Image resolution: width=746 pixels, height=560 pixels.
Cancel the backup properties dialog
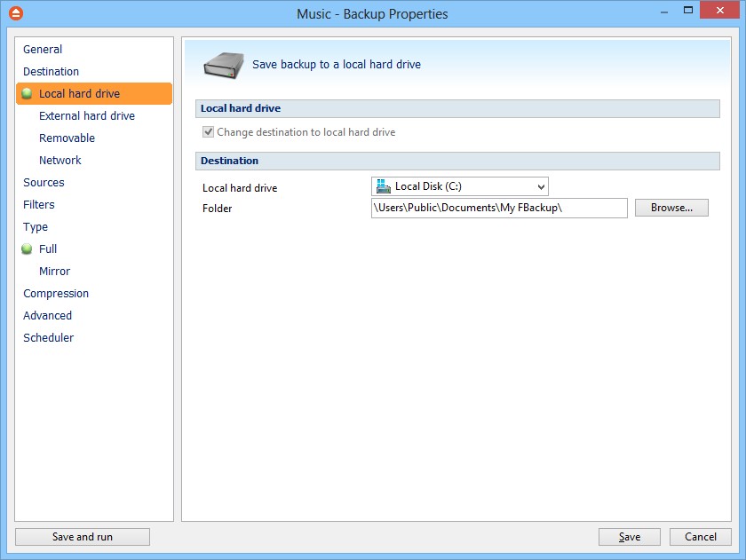pos(701,537)
